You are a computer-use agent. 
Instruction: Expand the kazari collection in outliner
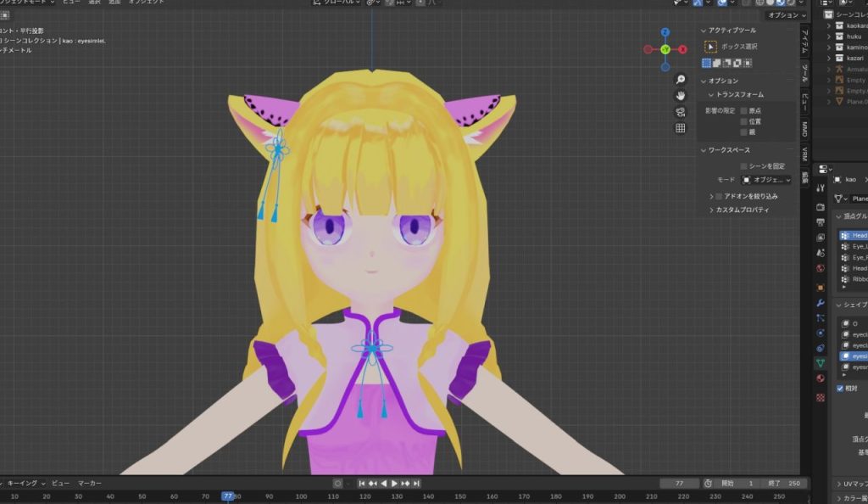pyautogui.click(x=829, y=58)
